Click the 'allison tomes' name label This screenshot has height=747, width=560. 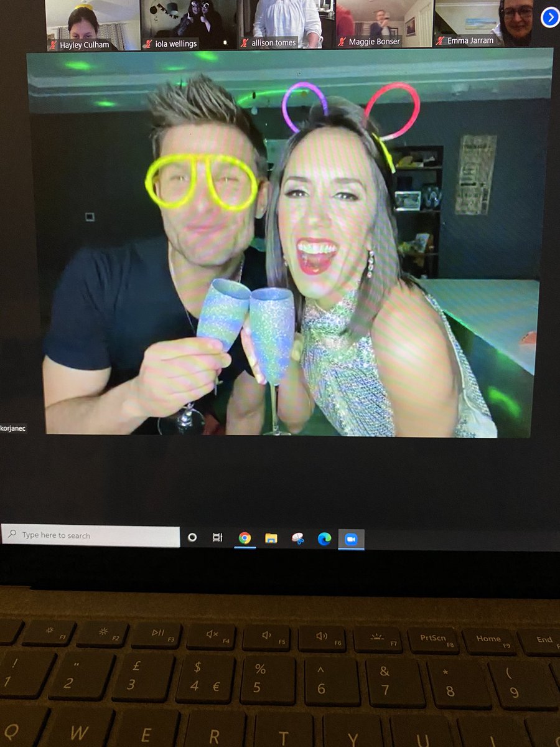point(274,43)
